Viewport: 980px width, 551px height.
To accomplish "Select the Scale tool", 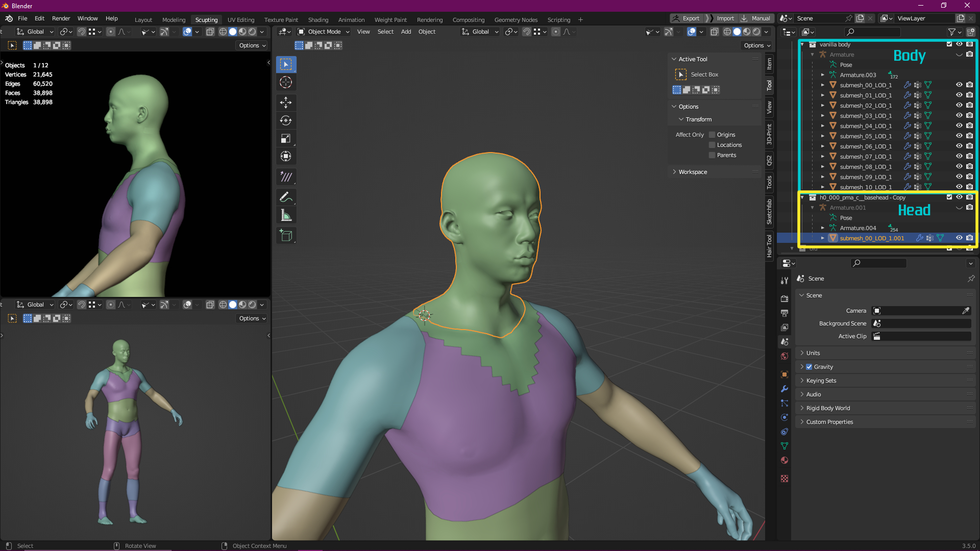I will coord(286,138).
